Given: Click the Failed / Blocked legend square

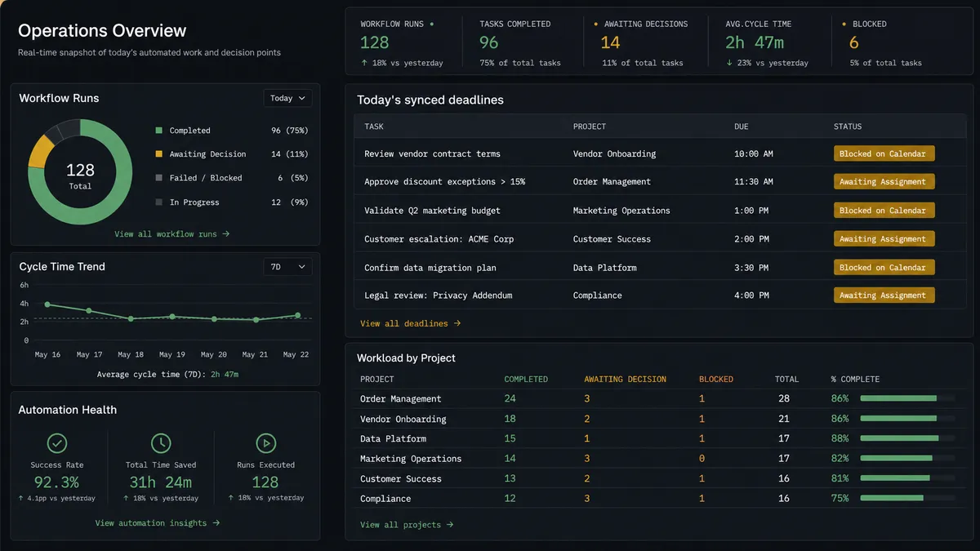Looking at the screenshot, I should tap(158, 178).
